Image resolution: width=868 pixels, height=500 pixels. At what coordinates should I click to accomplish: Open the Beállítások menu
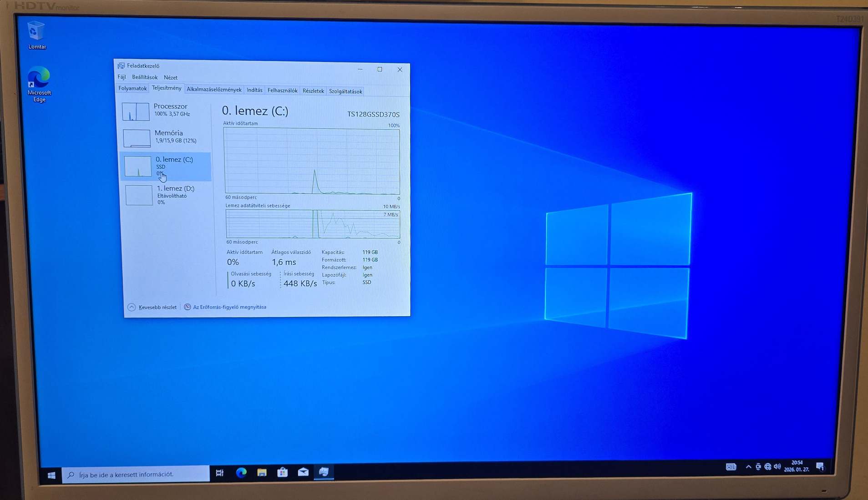[145, 77]
